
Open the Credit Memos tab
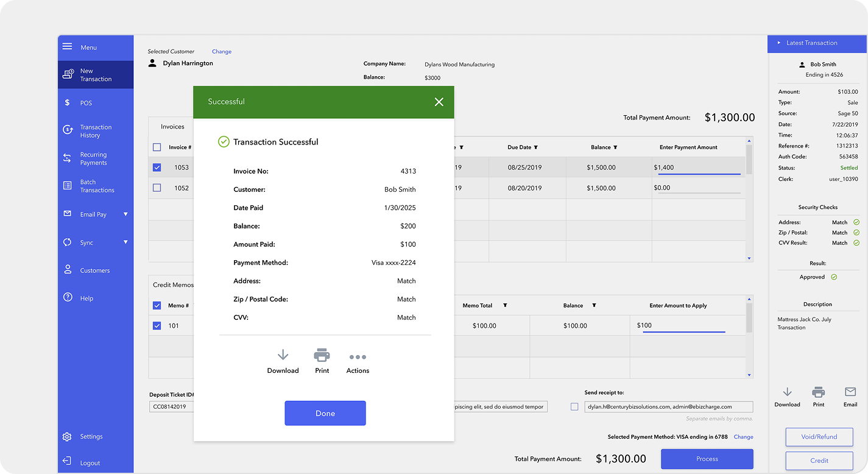(x=173, y=285)
